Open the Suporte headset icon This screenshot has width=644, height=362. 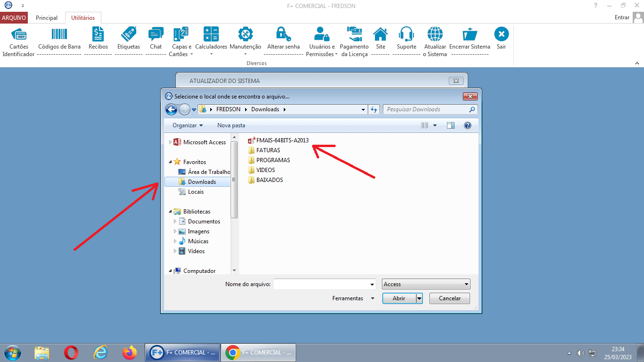click(406, 34)
